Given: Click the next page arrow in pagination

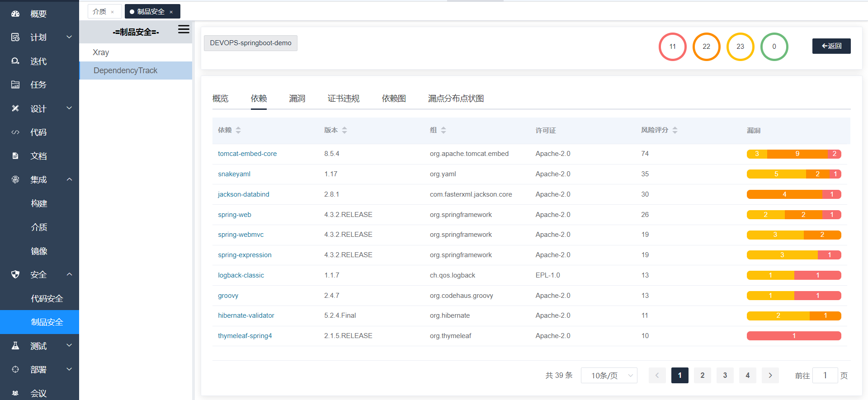Looking at the screenshot, I should tap(770, 376).
